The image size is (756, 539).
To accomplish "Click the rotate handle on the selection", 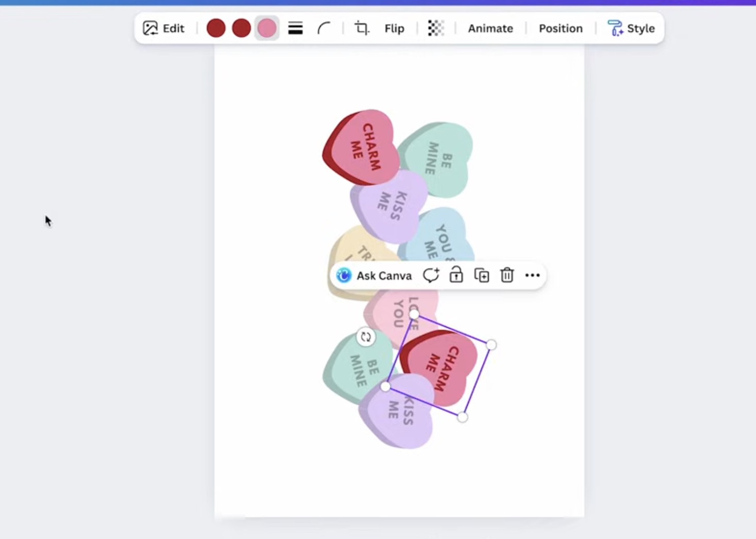I will (x=366, y=336).
